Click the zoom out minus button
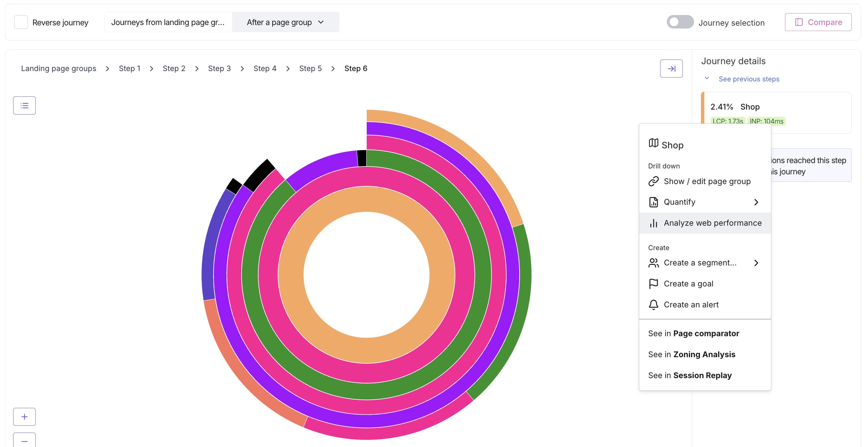 tap(24, 440)
